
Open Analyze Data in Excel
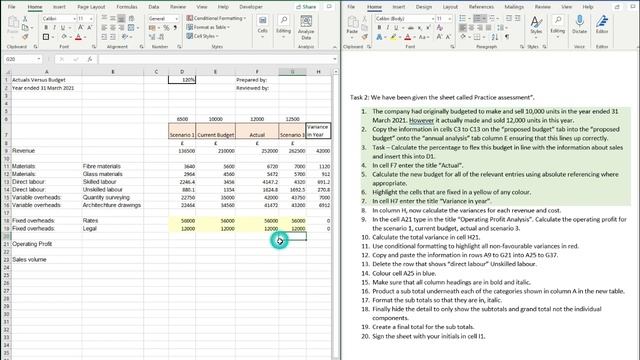(x=306, y=27)
